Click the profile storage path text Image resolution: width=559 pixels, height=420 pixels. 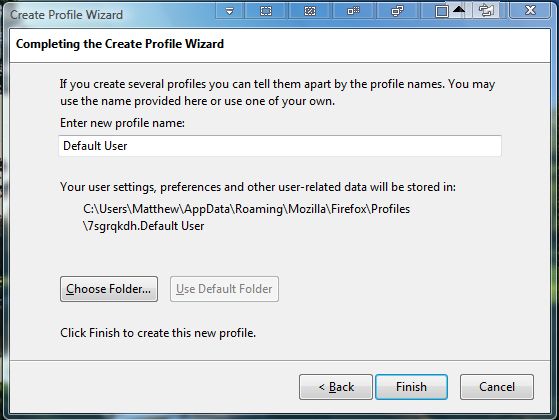pos(246,217)
